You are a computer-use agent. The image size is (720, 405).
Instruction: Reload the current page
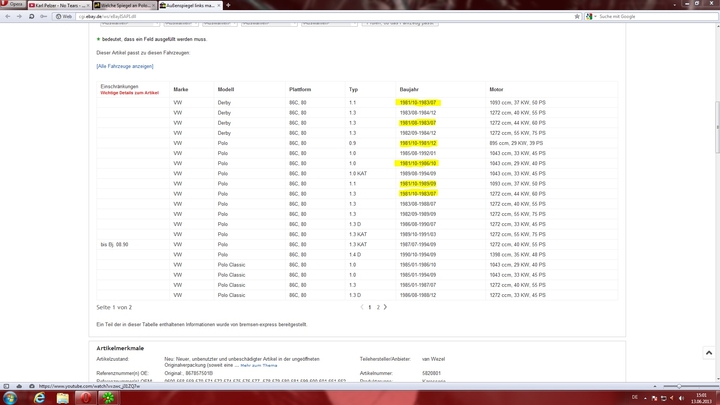pos(31,16)
